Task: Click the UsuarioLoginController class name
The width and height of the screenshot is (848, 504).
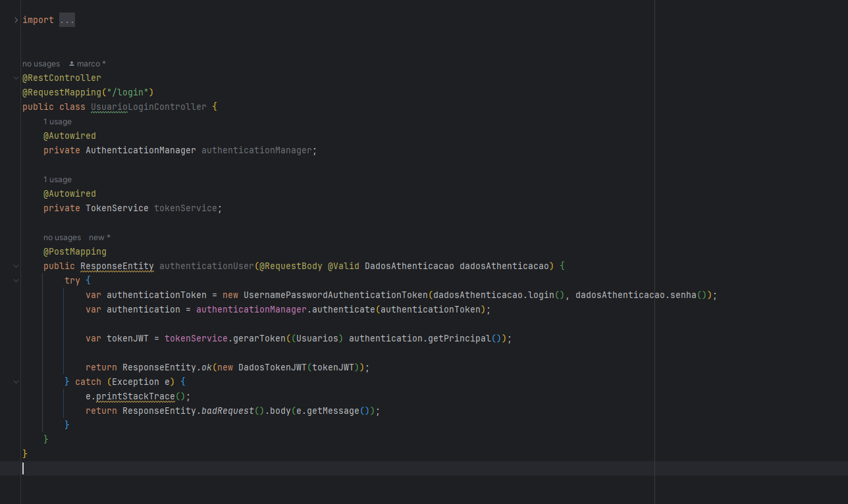Action: tap(149, 107)
